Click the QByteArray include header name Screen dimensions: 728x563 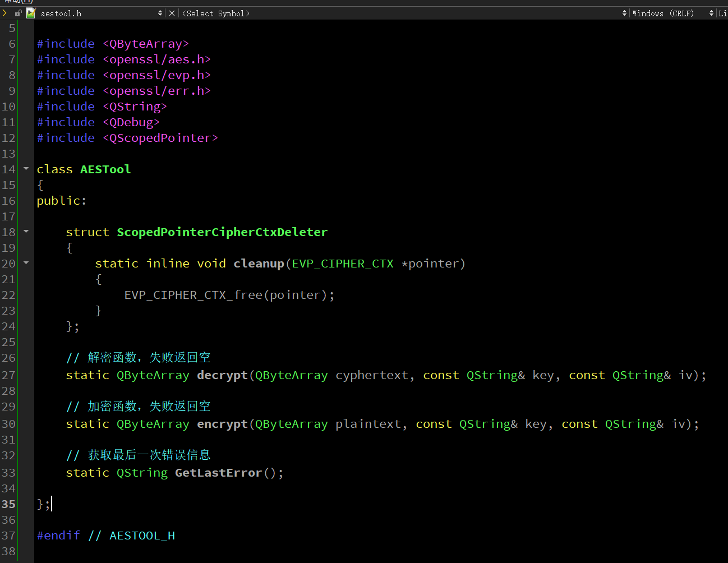146,44
